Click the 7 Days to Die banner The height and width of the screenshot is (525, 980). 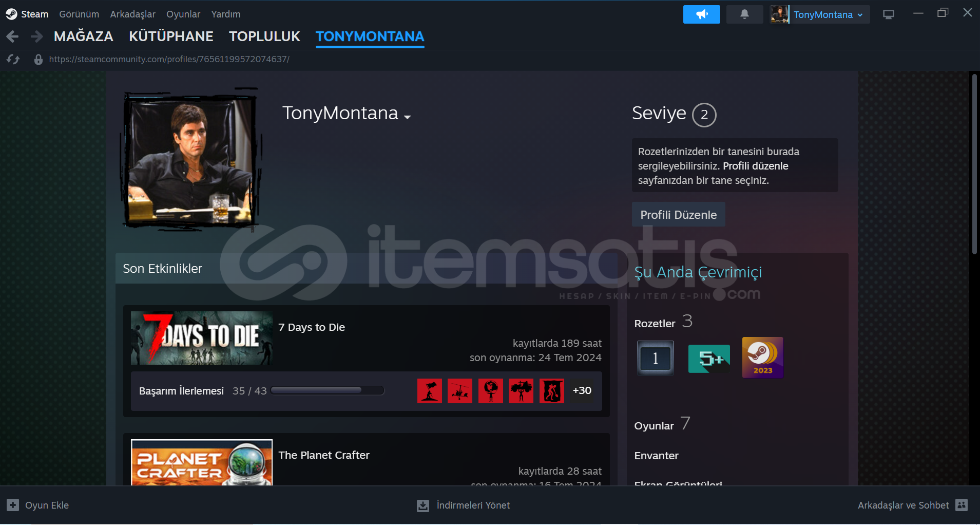pyautogui.click(x=202, y=338)
